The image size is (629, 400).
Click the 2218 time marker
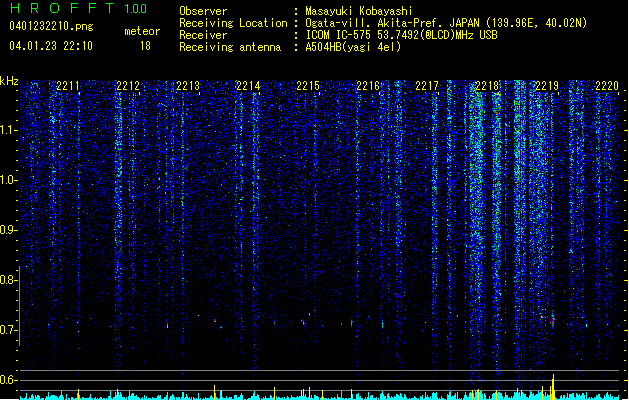pos(487,85)
